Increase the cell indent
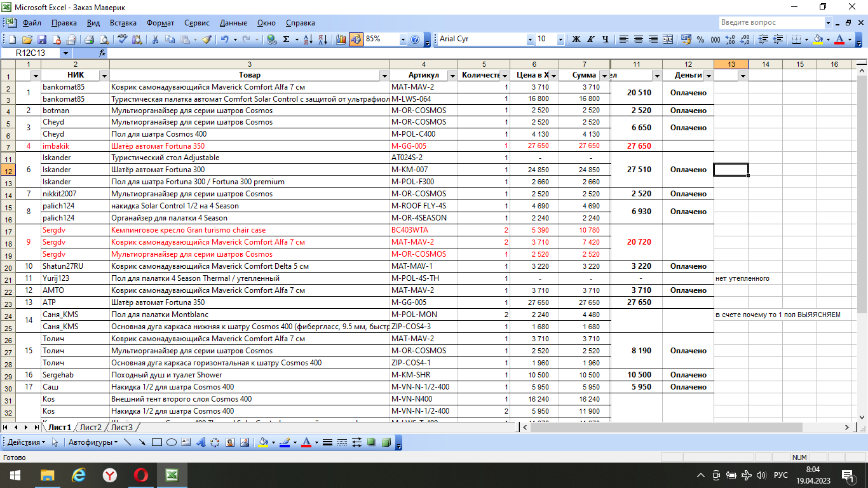 (778, 39)
